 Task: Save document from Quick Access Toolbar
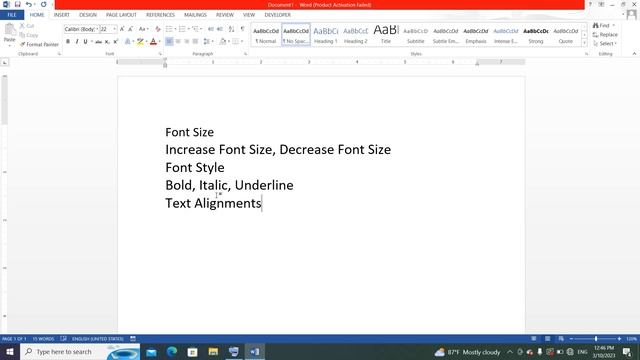point(18,4)
